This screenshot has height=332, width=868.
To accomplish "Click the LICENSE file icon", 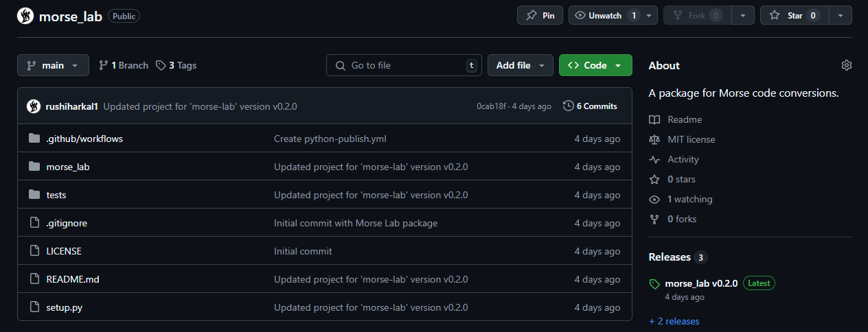I will (x=34, y=251).
